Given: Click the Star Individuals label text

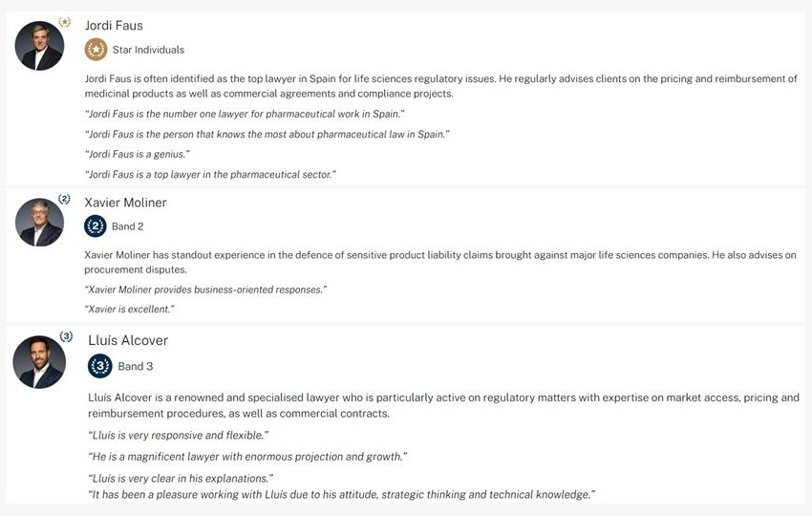Looking at the screenshot, I should tap(148, 50).
